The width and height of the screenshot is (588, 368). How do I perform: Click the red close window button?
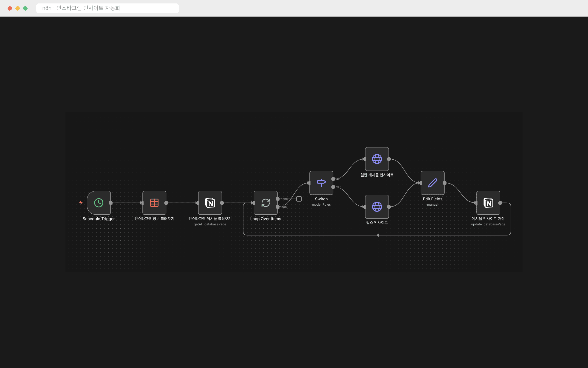click(x=10, y=8)
